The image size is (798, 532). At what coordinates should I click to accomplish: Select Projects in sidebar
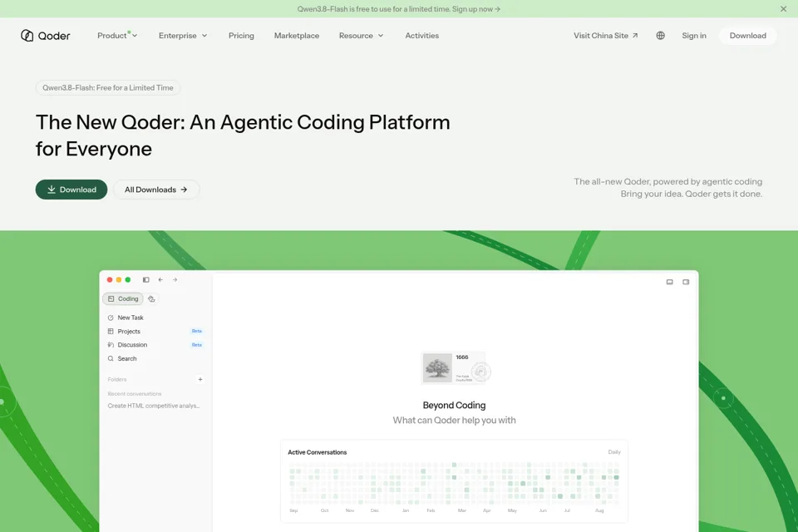(x=129, y=332)
